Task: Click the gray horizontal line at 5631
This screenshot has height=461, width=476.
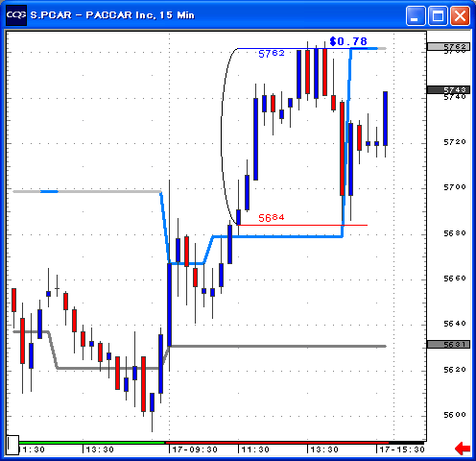Action: 278,346
